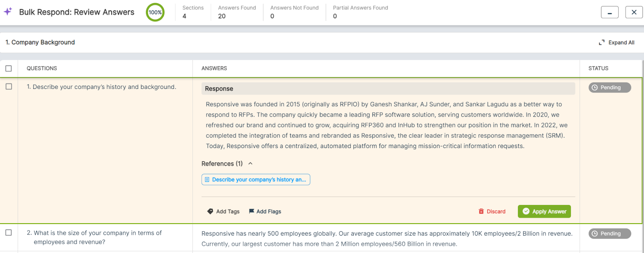Image resolution: width=644 pixels, height=253 pixels.
Task: Check the box for question 1
Action: 9,86
